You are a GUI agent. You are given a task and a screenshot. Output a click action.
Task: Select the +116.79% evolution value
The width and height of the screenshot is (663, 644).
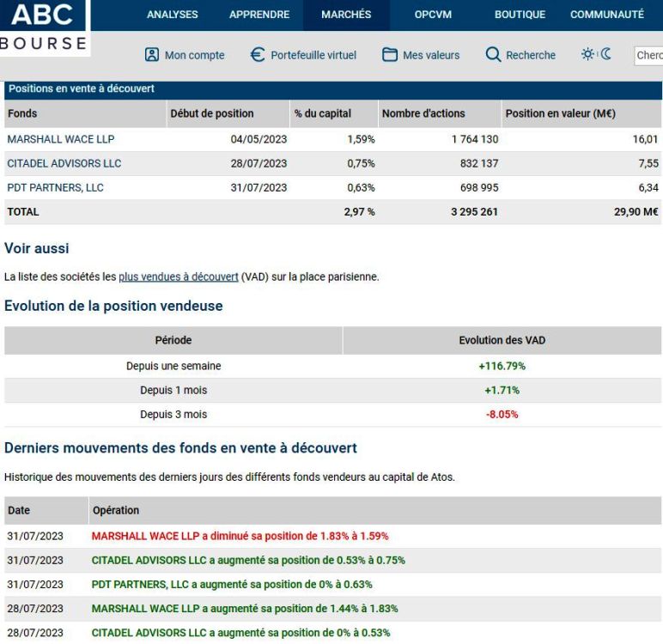tap(502, 366)
